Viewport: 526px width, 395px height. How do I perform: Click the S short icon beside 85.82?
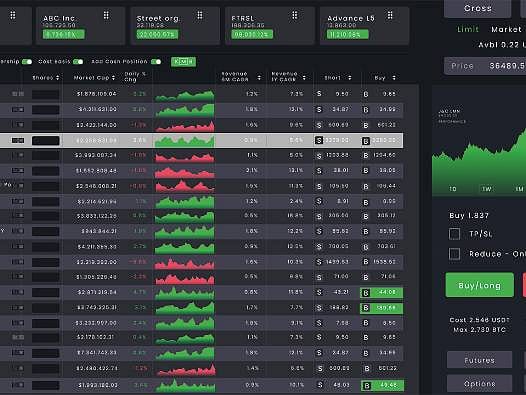pyautogui.click(x=319, y=231)
